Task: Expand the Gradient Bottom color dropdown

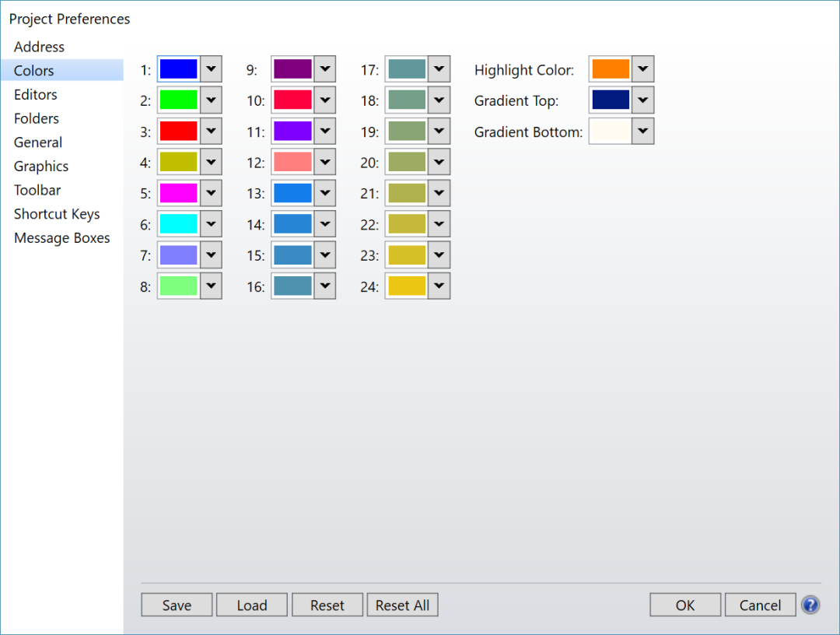Action: (x=642, y=132)
